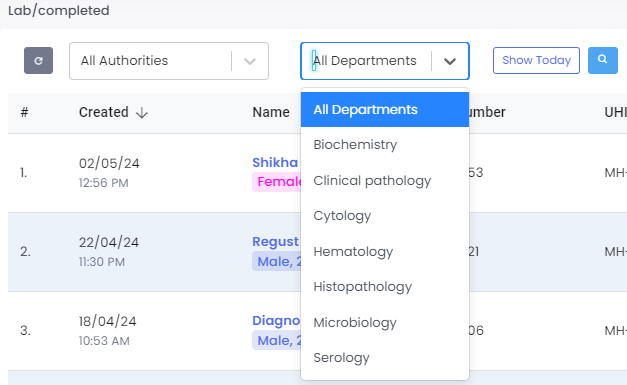The width and height of the screenshot is (627, 385).
Task: Click the blue search magnifier button
Action: [603, 60]
